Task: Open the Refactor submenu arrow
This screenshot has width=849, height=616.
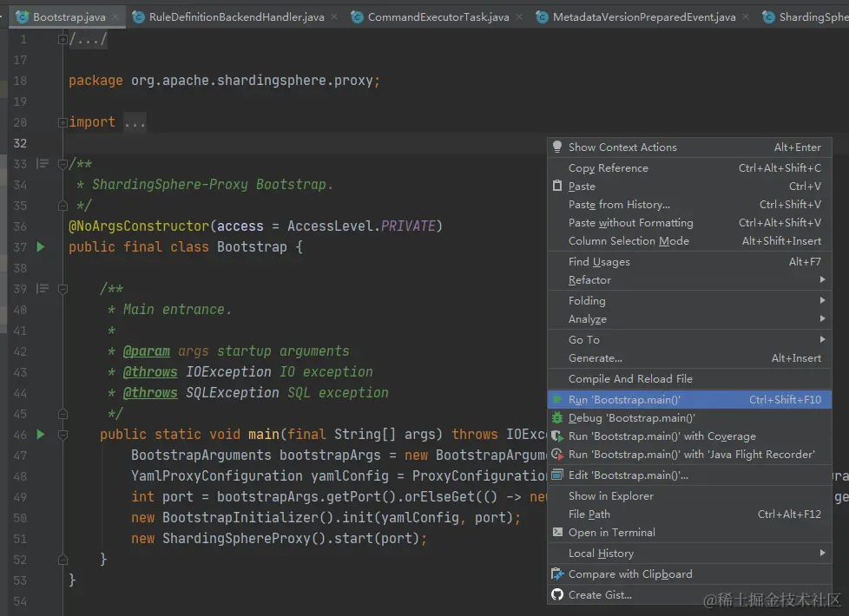Action: click(x=822, y=279)
